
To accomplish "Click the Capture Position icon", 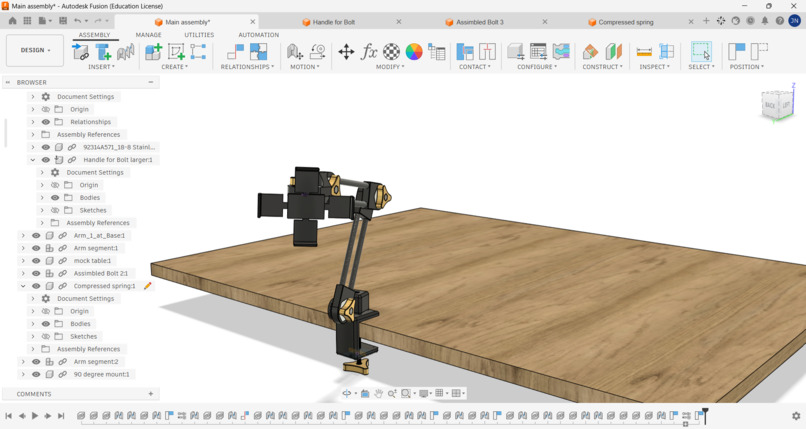I will click(737, 52).
